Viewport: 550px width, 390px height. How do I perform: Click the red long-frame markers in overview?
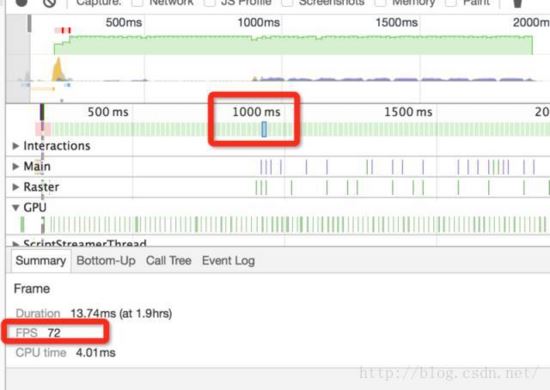[x=63, y=31]
